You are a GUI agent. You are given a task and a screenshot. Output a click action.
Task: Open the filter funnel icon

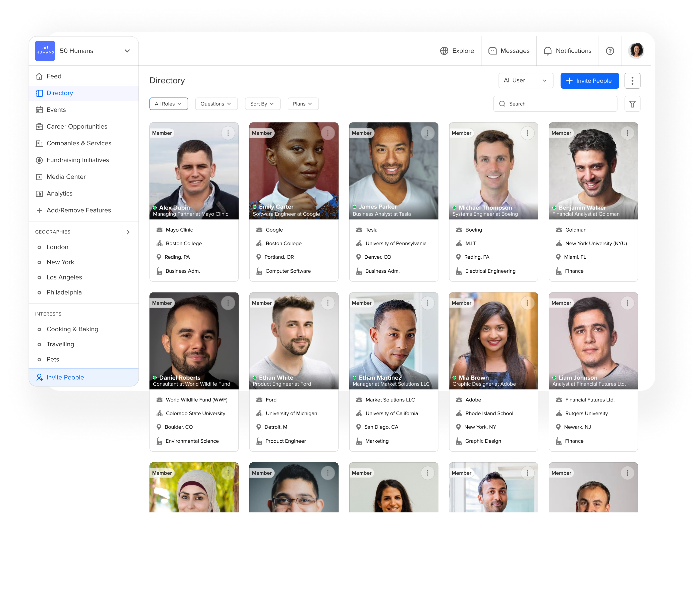632,104
